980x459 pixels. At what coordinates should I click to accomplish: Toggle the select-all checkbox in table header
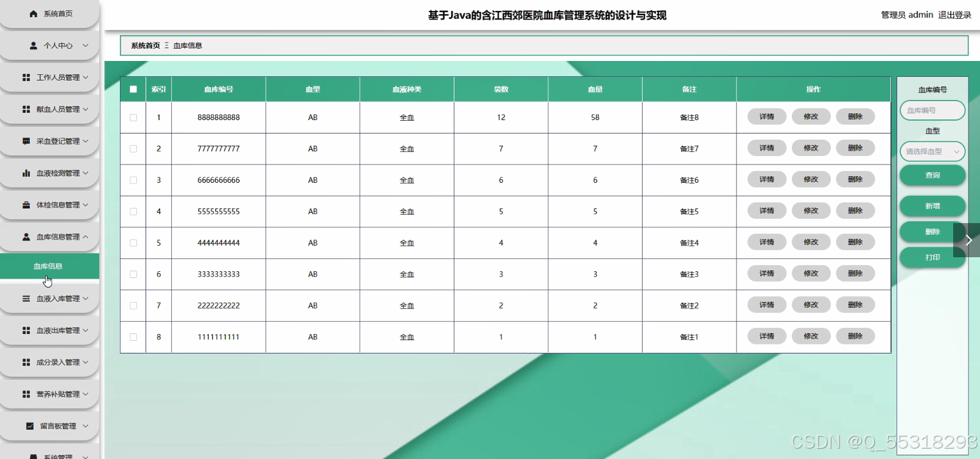point(133,89)
